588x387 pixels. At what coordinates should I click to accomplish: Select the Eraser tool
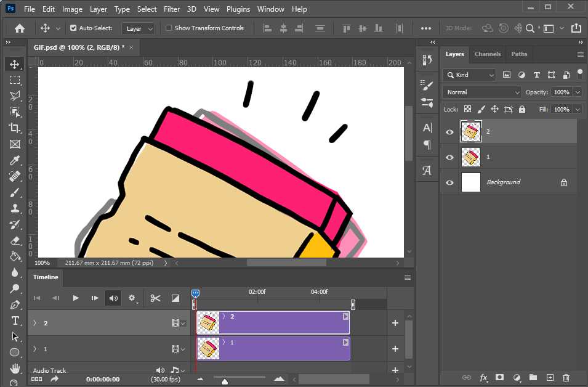(x=15, y=240)
